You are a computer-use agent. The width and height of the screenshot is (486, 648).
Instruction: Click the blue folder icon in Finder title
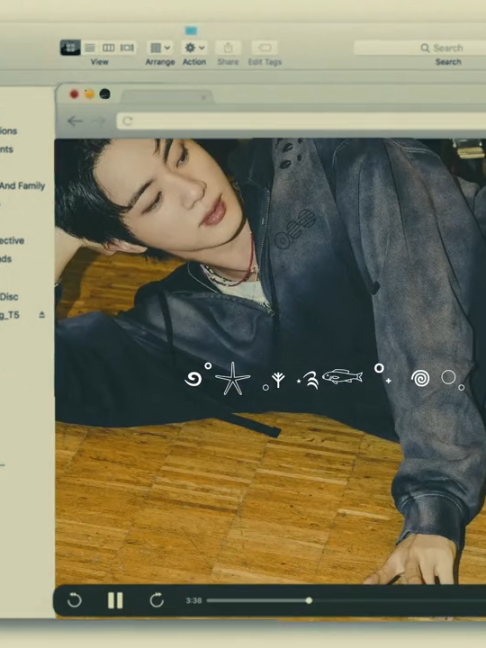point(191,31)
